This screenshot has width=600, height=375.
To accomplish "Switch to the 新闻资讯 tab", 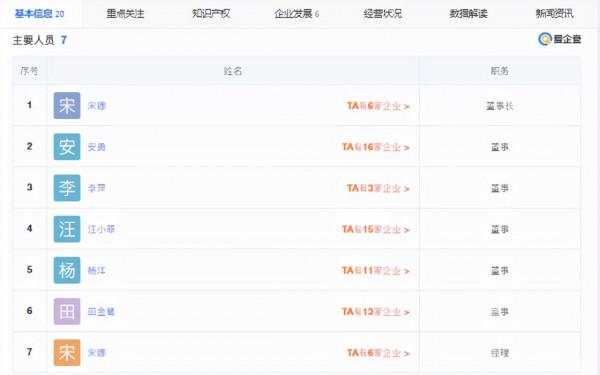I will pyautogui.click(x=554, y=14).
